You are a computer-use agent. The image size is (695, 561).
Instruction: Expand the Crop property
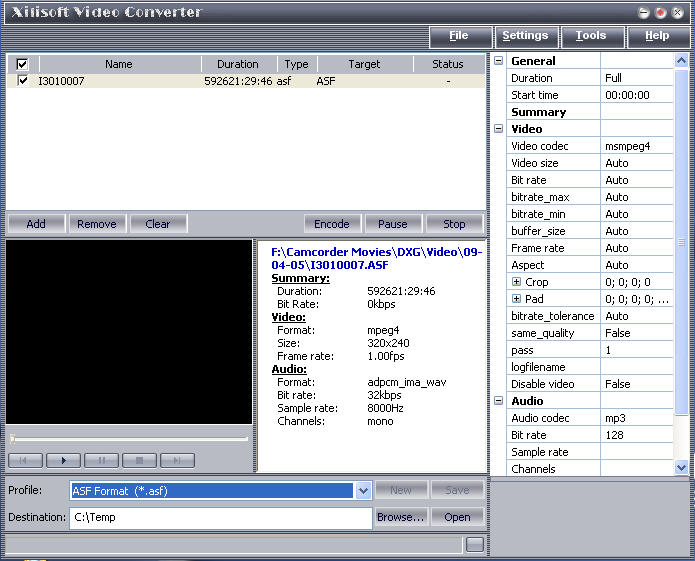(x=516, y=281)
